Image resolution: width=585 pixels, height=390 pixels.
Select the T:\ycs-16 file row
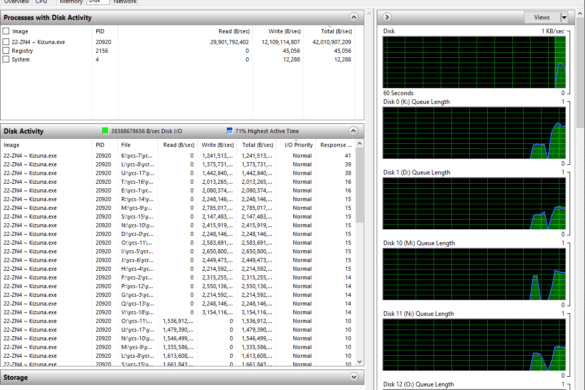pyautogui.click(x=178, y=182)
